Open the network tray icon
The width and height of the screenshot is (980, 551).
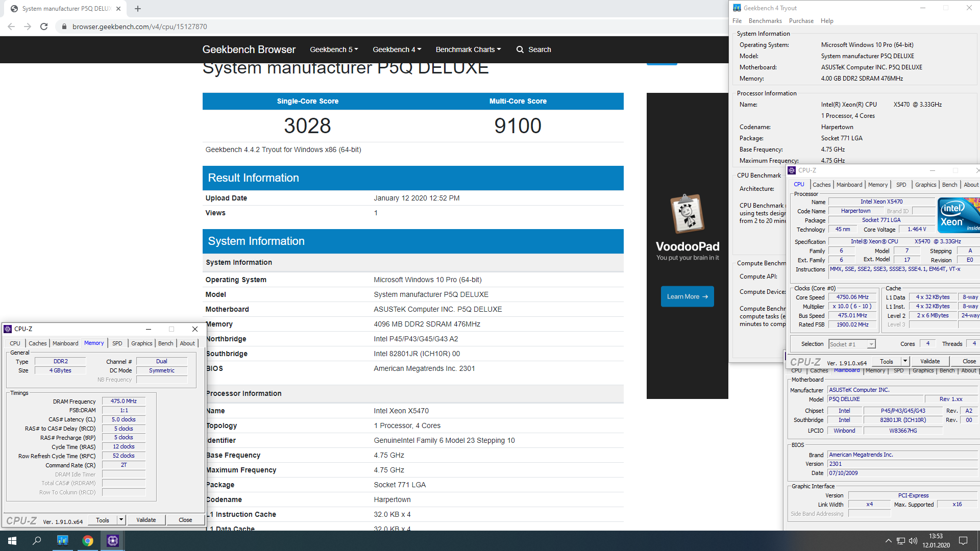(x=901, y=541)
